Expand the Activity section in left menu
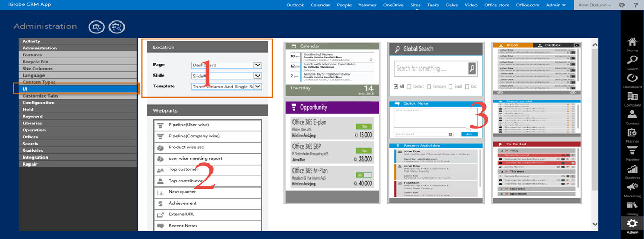This screenshot has width=644, height=239. click(78, 41)
